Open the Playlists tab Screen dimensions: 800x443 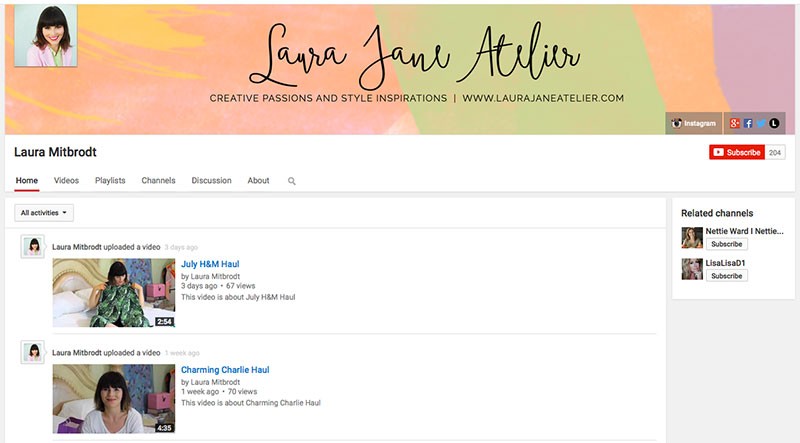pyautogui.click(x=110, y=181)
